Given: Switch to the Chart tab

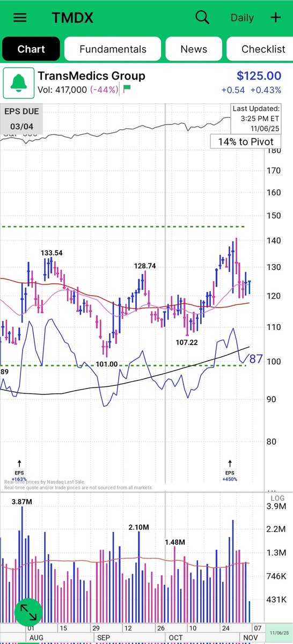Looking at the screenshot, I should (31, 49).
